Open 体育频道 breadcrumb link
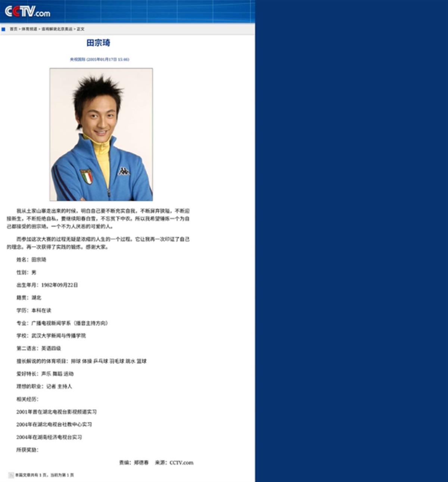Screen dimensions: 448x482 pos(29,29)
